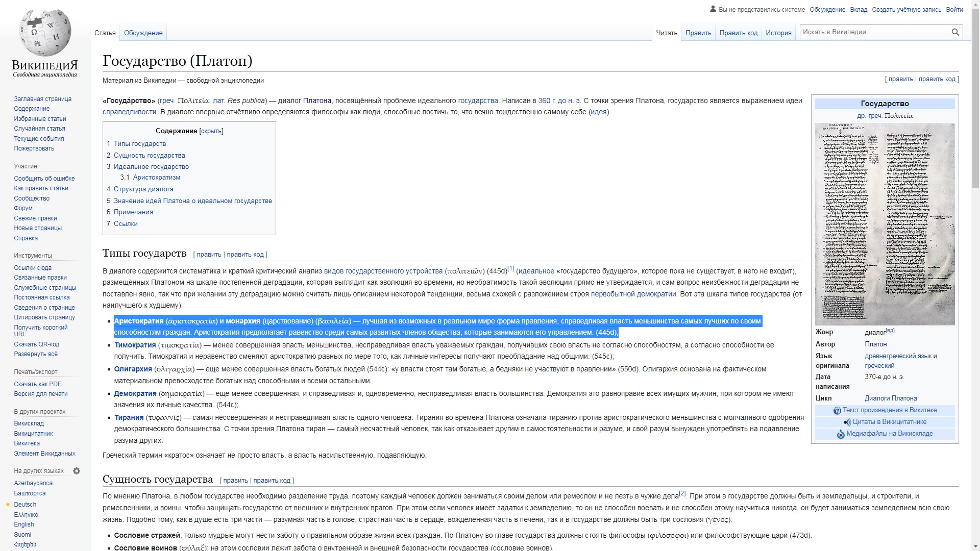Click the user icon beside login notice
The width and height of the screenshot is (980, 551).
point(713,9)
